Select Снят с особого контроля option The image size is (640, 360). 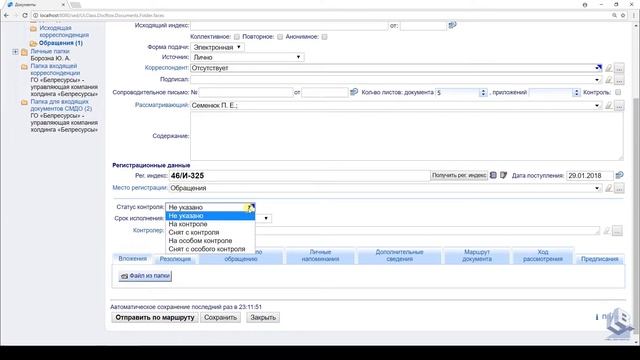(x=210, y=249)
